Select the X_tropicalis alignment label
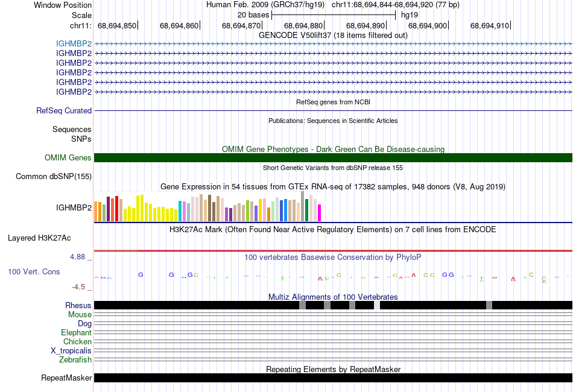The width and height of the screenshot is (573, 392). point(71,351)
